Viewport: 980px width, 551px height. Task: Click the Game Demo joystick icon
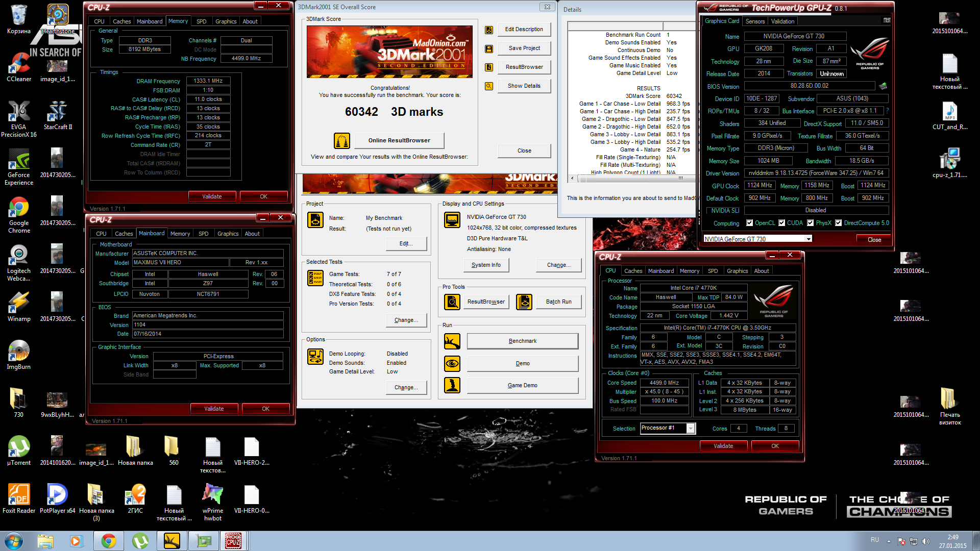[452, 385]
